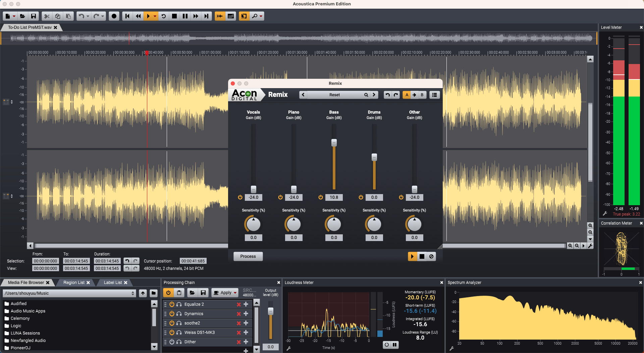This screenshot has width=644, height=353.
Task: Pause the Loudness Meter
Action: pyautogui.click(x=395, y=345)
